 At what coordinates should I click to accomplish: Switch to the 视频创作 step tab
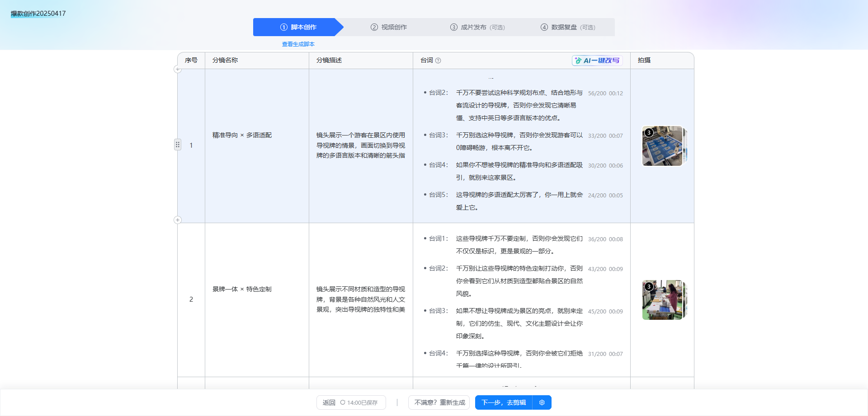tap(389, 27)
